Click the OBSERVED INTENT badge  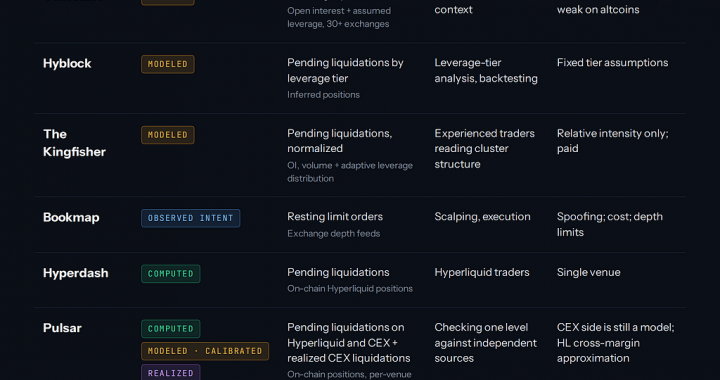pyautogui.click(x=191, y=218)
